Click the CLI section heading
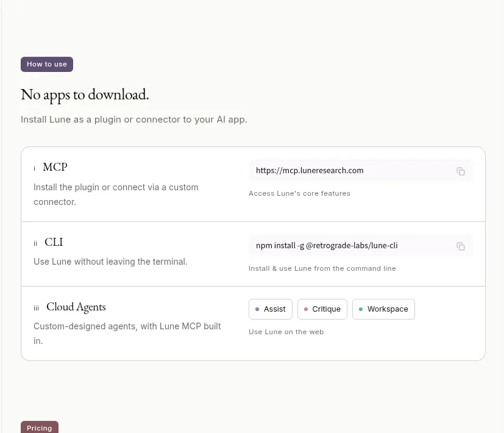504x433 pixels. (54, 242)
